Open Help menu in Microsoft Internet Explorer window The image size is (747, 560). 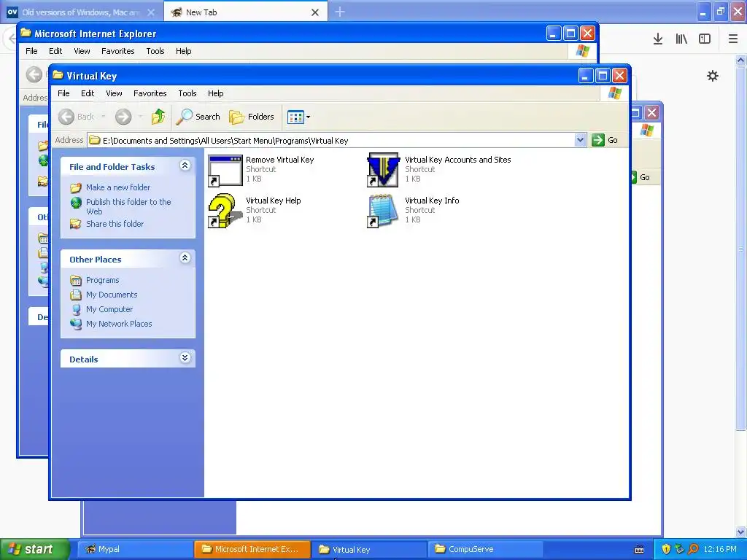tap(183, 51)
